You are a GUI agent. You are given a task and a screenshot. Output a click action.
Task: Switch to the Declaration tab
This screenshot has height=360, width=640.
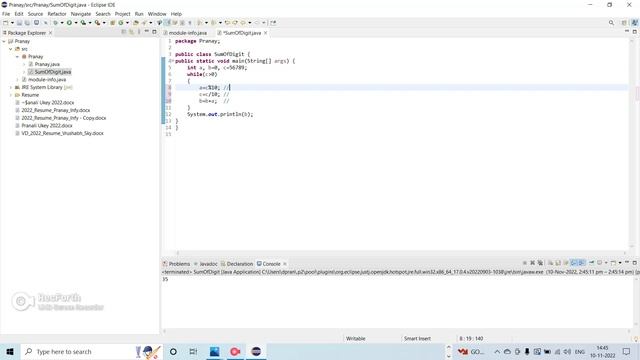[237, 264]
